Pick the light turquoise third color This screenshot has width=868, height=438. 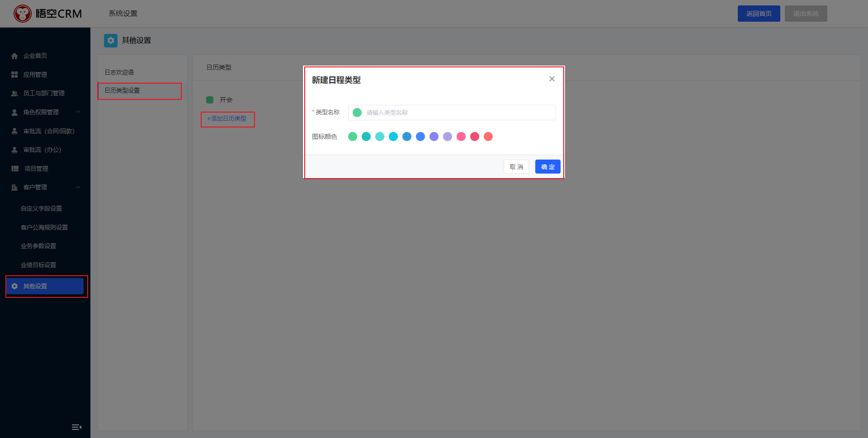pyautogui.click(x=380, y=137)
